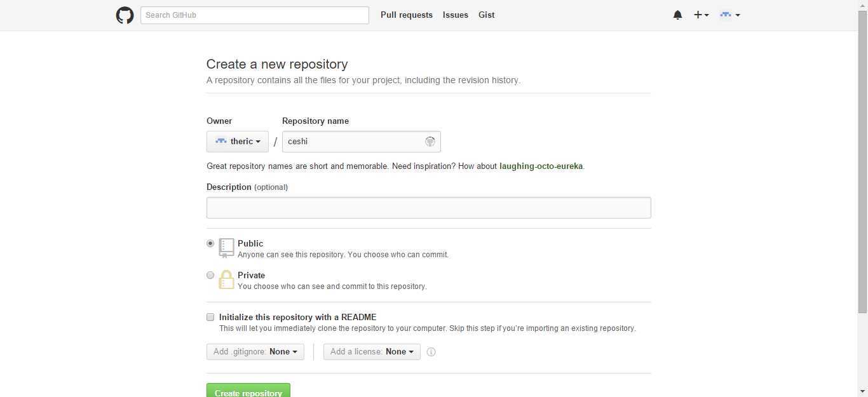
Task: Open Gist from the header navigation
Action: click(x=487, y=15)
